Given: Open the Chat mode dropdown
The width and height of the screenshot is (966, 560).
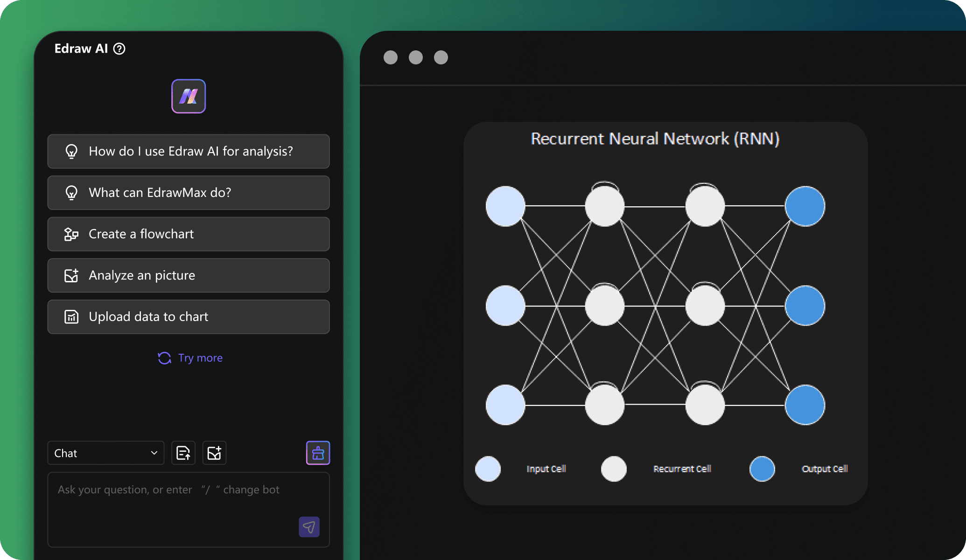Looking at the screenshot, I should (x=106, y=453).
